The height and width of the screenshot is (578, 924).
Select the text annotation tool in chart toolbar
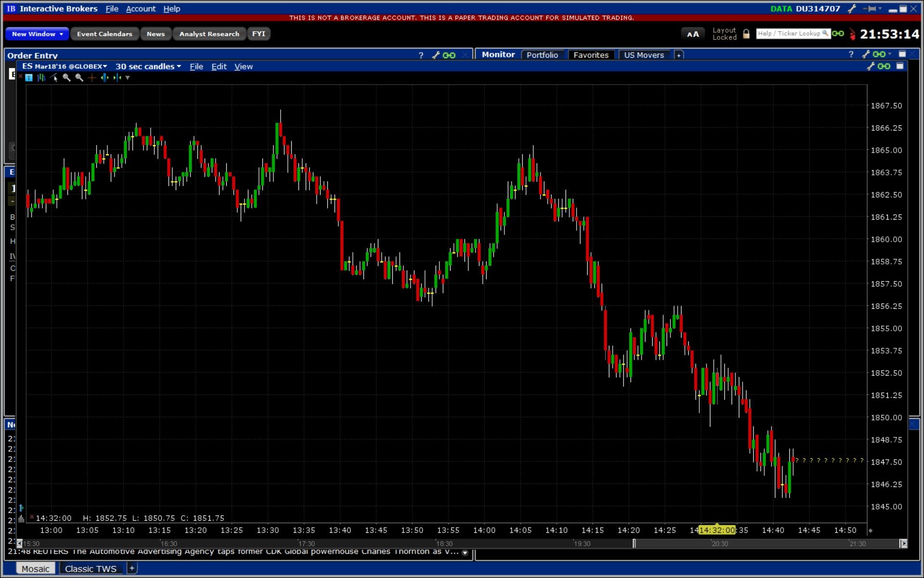pyautogui.click(x=29, y=78)
